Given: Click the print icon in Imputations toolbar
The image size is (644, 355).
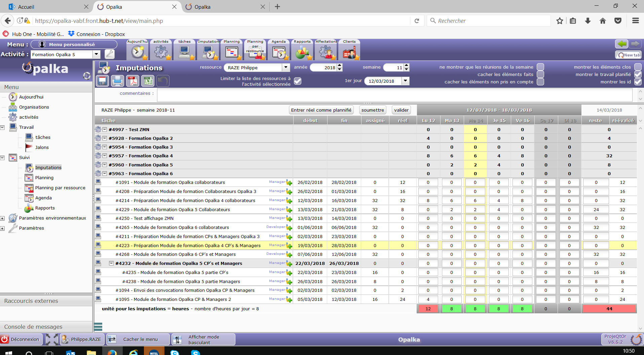Looking at the screenshot, I should [117, 81].
